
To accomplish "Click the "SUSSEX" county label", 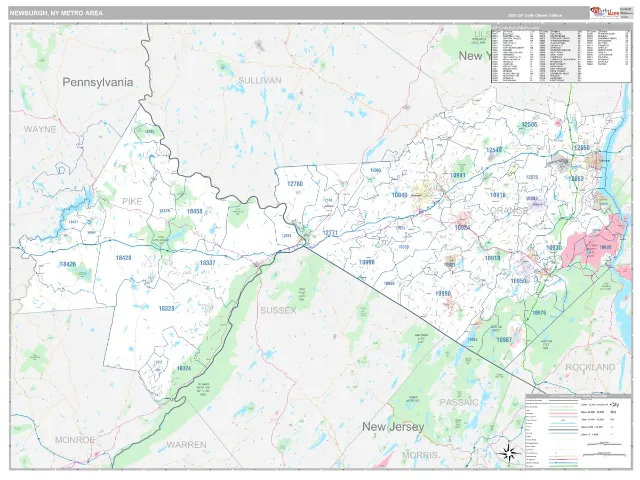I will pyautogui.click(x=278, y=311).
